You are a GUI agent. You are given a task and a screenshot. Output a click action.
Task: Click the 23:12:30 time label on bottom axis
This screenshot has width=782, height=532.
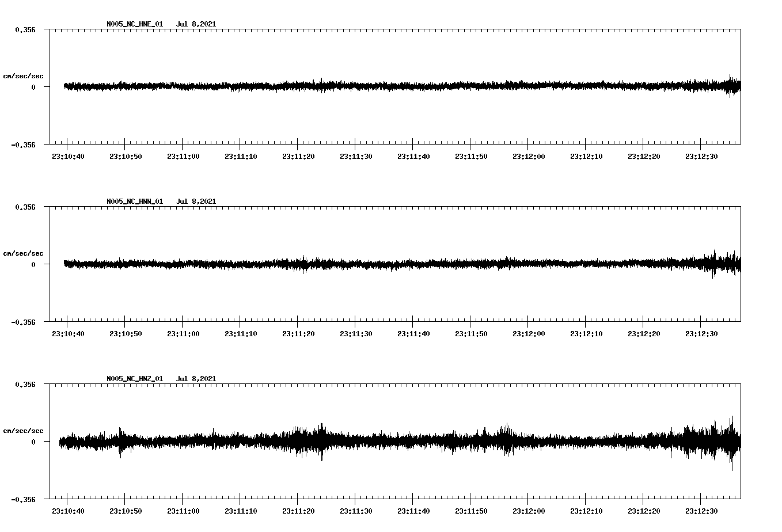[x=701, y=510]
